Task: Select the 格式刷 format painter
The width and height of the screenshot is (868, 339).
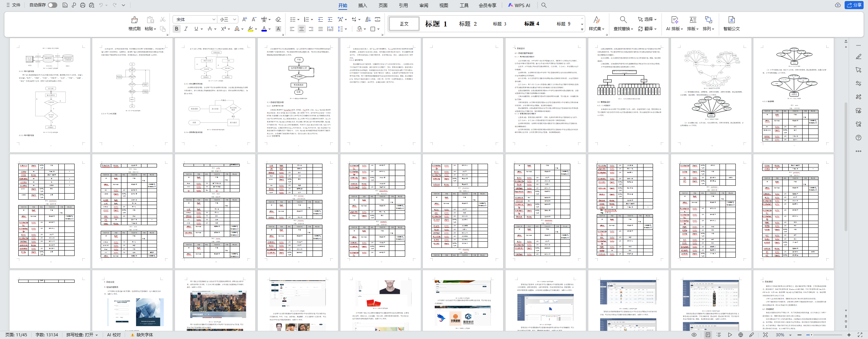Action: pyautogui.click(x=134, y=24)
